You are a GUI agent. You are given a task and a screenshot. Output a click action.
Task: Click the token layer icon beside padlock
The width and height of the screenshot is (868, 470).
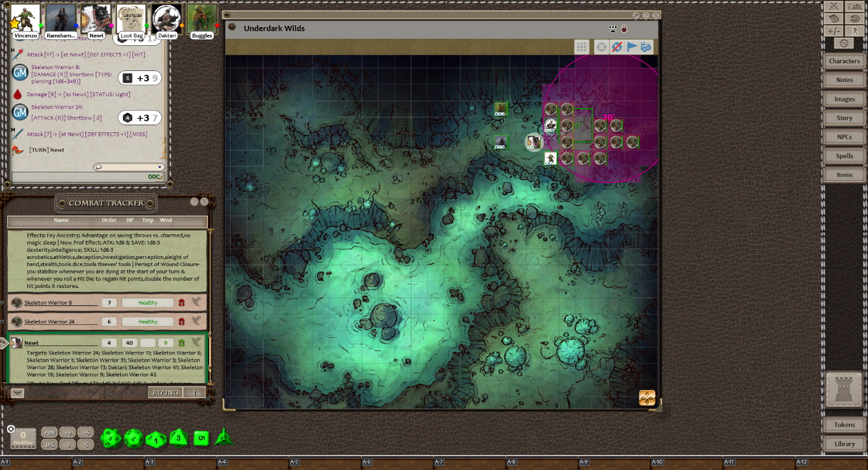point(613,28)
